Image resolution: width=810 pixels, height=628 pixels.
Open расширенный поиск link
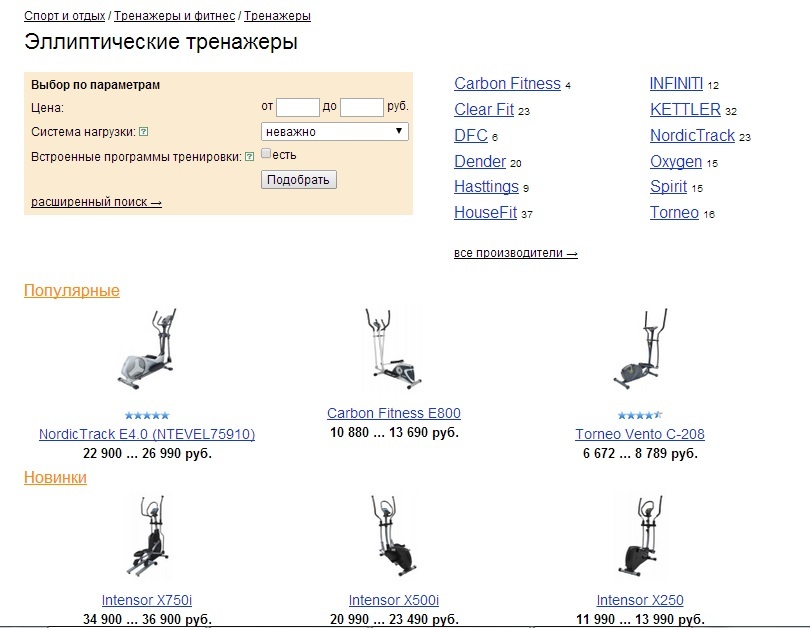(96, 202)
